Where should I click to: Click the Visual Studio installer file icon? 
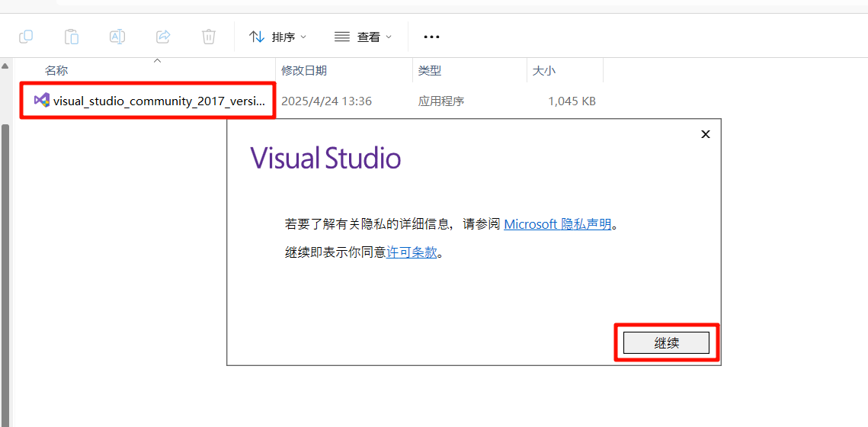pos(41,101)
